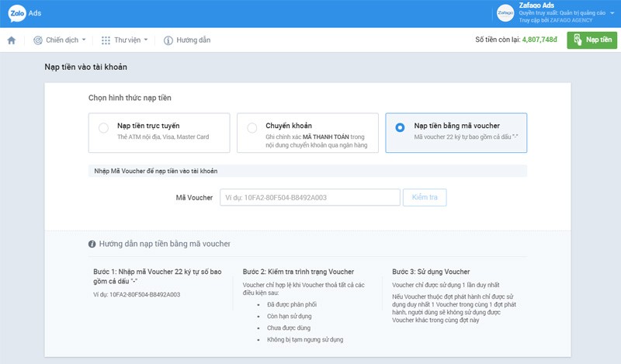Open the Hướng dẫn menu item
Viewport: 621px width, 364px height.
[187, 40]
